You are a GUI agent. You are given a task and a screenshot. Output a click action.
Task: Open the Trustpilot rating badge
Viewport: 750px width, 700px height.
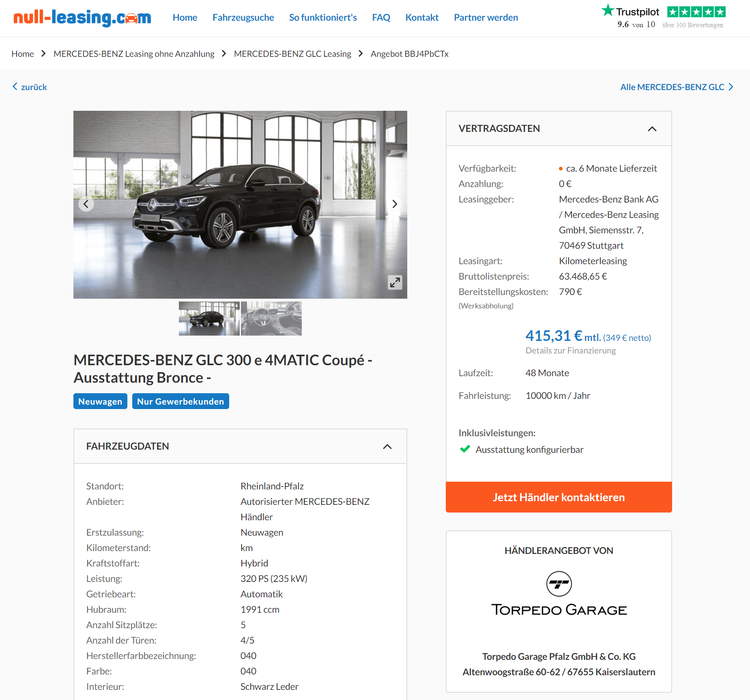click(664, 17)
